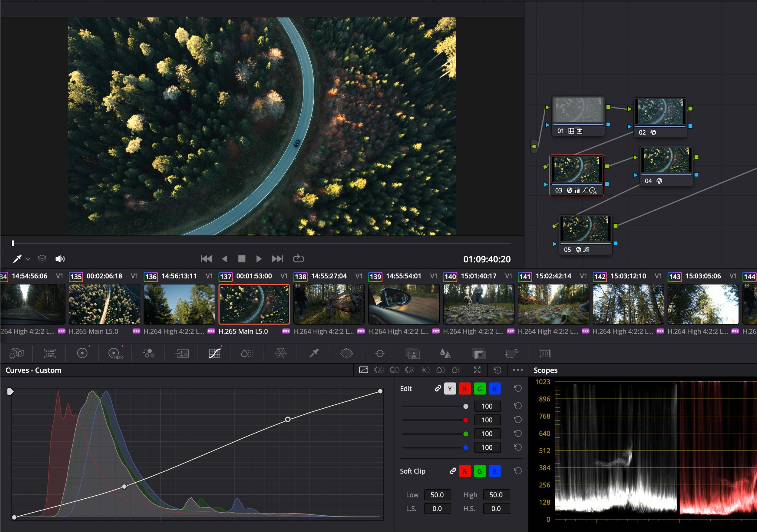Image resolution: width=757 pixels, height=532 pixels.
Task: Open the Tracker palette
Action: [379, 354]
